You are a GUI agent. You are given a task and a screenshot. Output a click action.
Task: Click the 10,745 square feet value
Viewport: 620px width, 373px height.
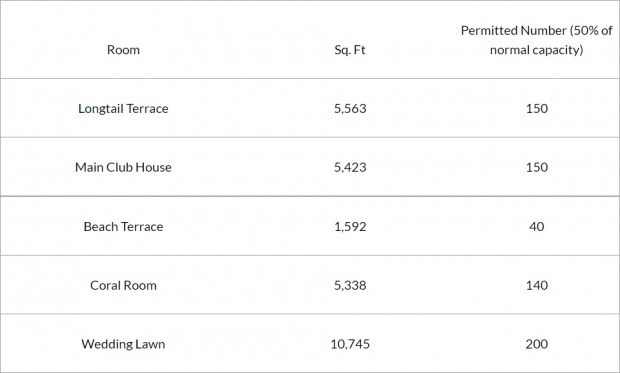click(x=350, y=344)
